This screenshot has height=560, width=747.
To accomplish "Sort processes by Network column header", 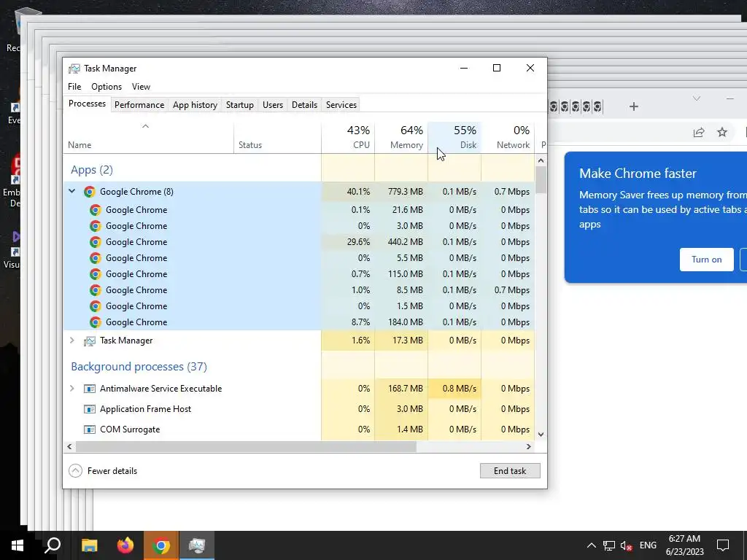I will (508, 138).
